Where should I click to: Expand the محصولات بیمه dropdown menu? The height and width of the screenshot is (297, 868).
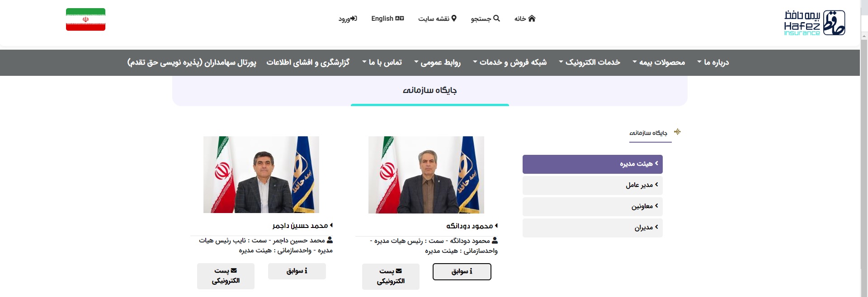click(659, 62)
